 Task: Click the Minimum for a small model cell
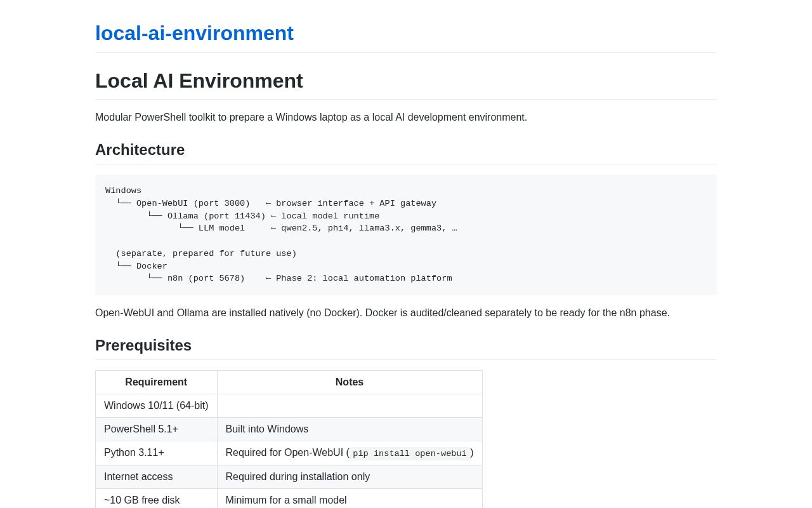click(x=350, y=499)
